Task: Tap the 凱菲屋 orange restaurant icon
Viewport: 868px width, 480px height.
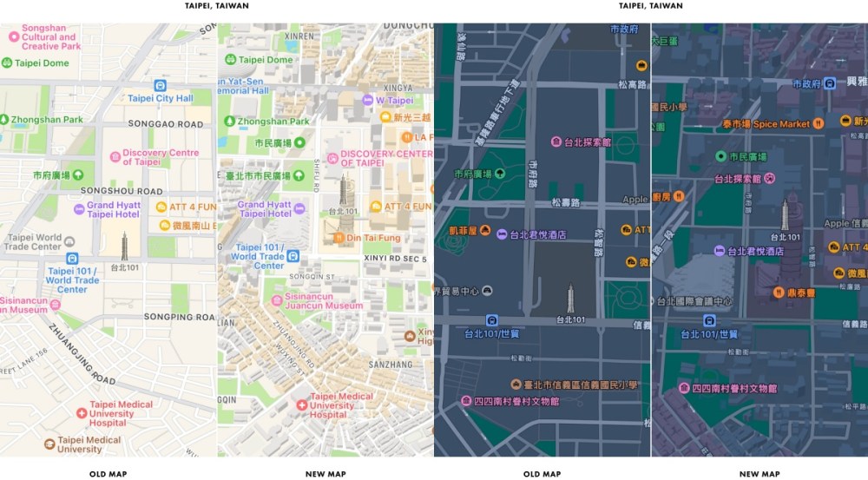Action: coord(485,231)
